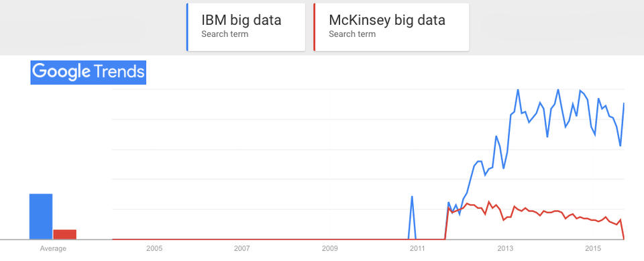Screen dimensions: 644x261
Task: Select the IBM big data search term card
Action: (x=246, y=27)
